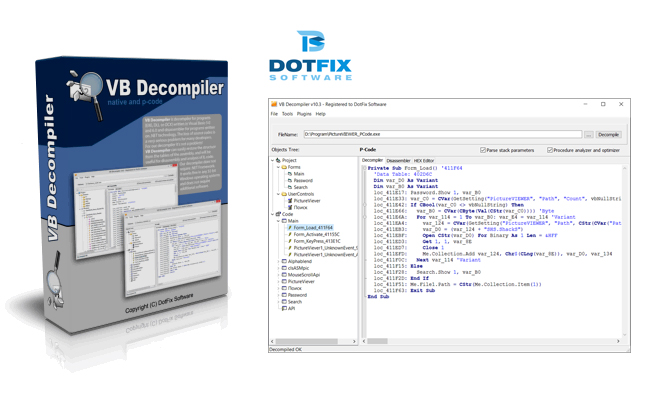Click the "loc_411F15: Else" code line
The width and height of the screenshot is (650, 400).
point(398,266)
